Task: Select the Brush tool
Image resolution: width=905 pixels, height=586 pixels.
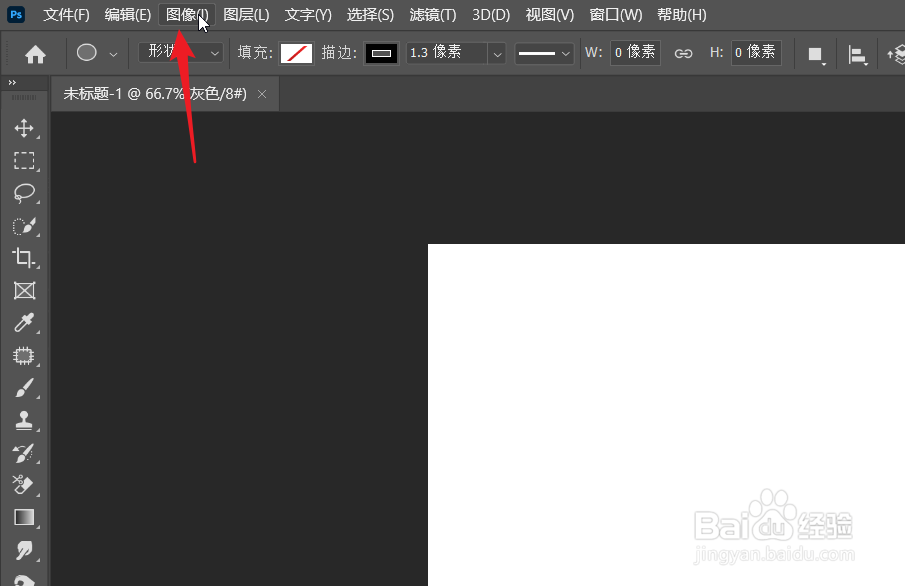Action: (x=24, y=388)
